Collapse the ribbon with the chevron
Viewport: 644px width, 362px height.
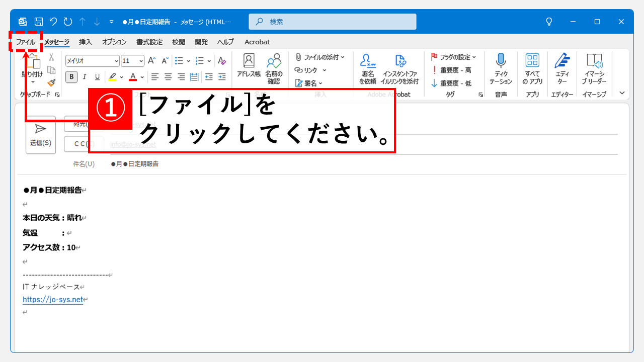coord(622,93)
